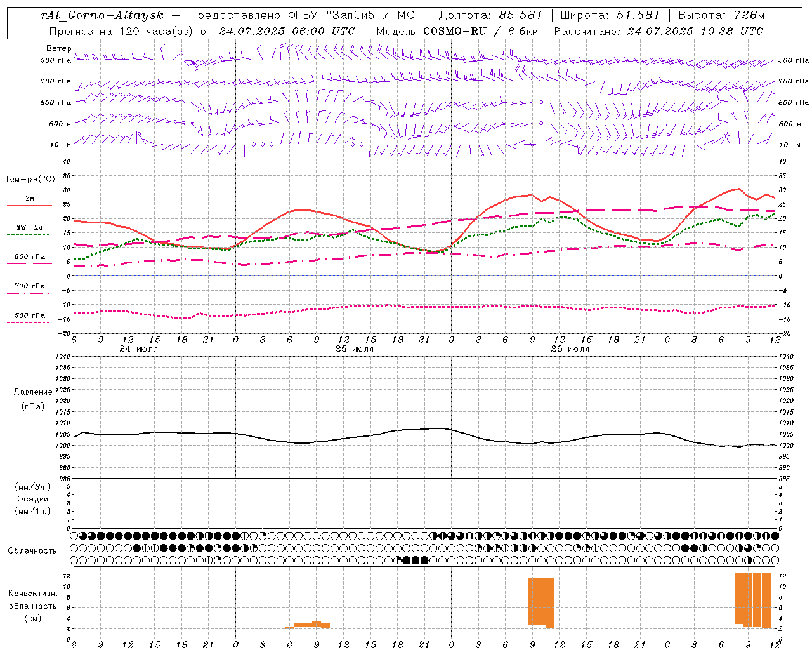Click the tall orange convective bars on 26 июля
The width and height of the screenshot is (812, 650).
click(x=541, y=602)
